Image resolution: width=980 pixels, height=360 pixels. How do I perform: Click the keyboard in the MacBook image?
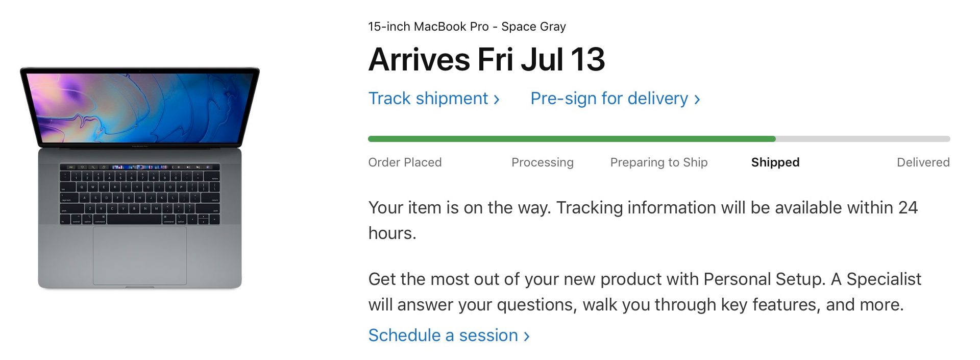139,198
